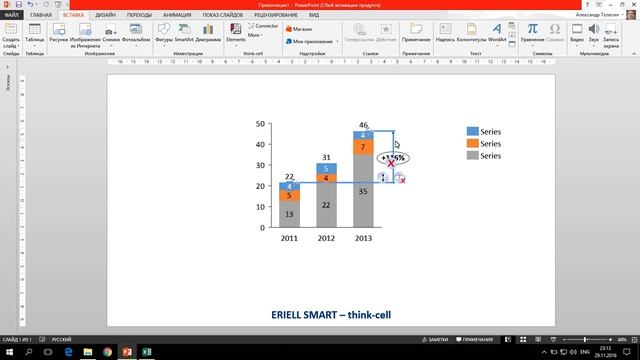Click the Undo arrow icon
Image resolution: width=640 pixels, height=360 pixels.
[x=31, y=4]
